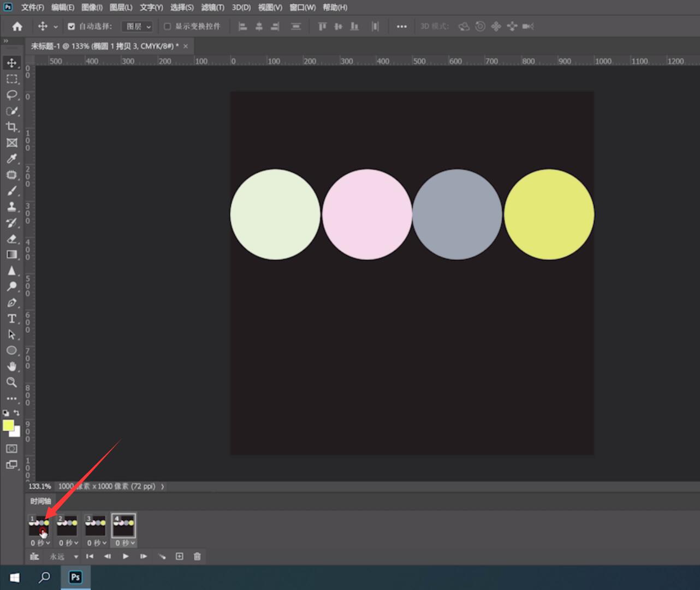
Task: Expand status bar info arrow
Action: point(163,486)
